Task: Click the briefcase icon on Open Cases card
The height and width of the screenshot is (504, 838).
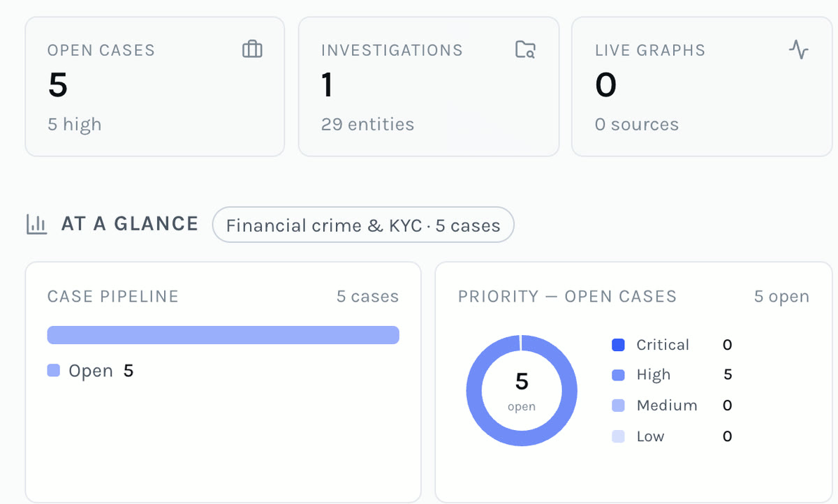Action: click(x=252, y=50)
